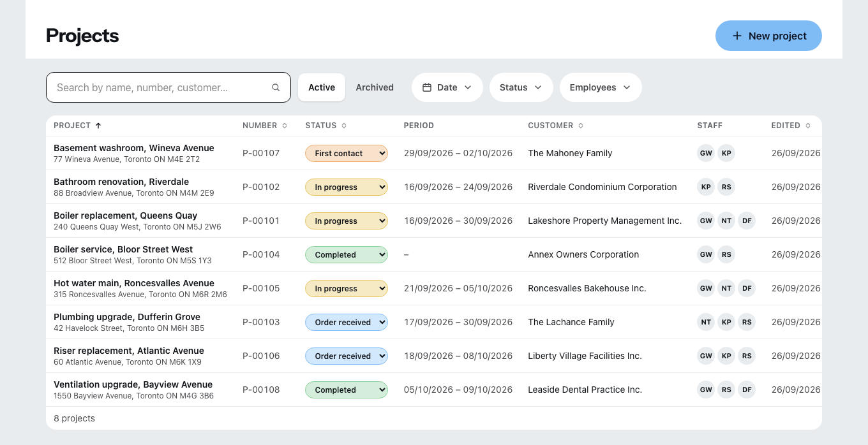The image size is (868, 445).
Task: Switch to the Archived tab
Action: pos(375,87)
